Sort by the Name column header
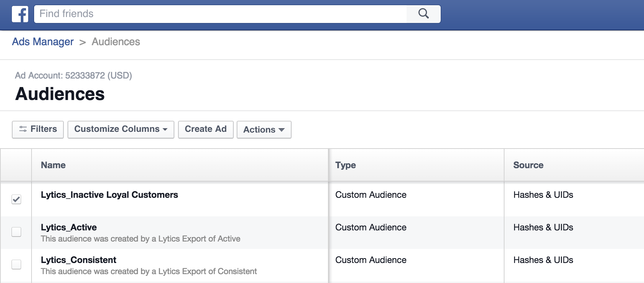Viewport: 644px width, 283px height. (53, 165)
